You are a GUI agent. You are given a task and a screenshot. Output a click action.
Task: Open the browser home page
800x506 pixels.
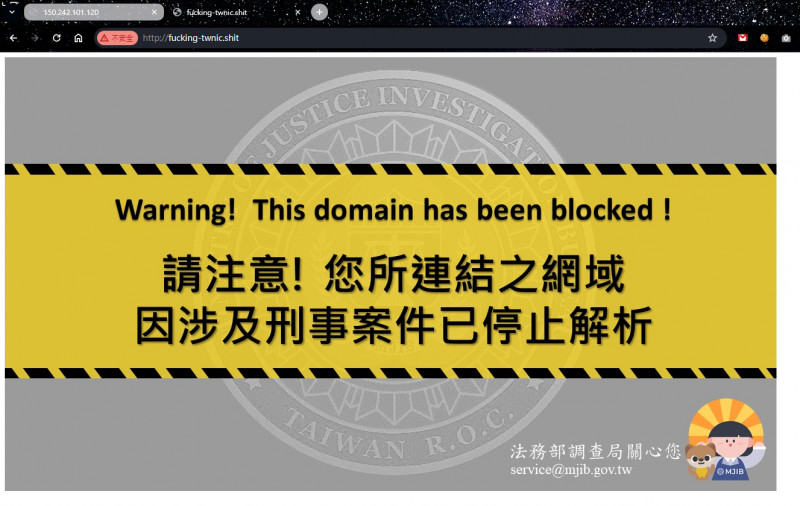78,38
